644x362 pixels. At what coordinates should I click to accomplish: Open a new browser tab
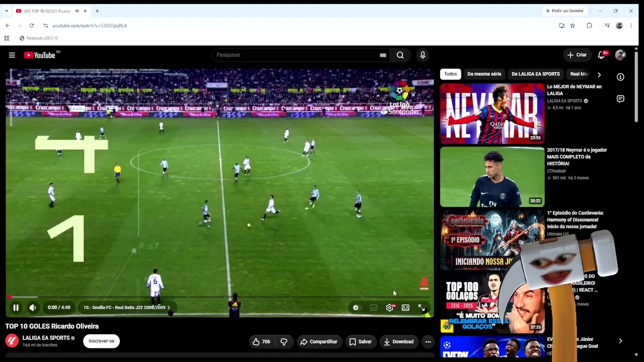[x=97, y=11]
